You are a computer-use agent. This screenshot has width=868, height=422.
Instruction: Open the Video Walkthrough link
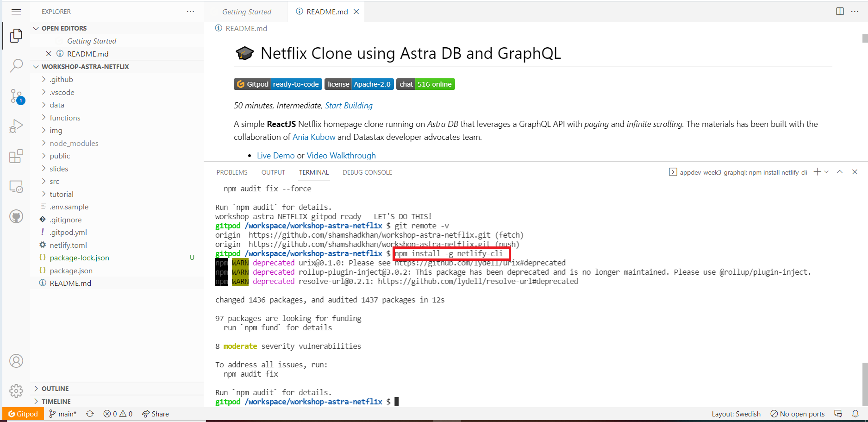point(341,155)
